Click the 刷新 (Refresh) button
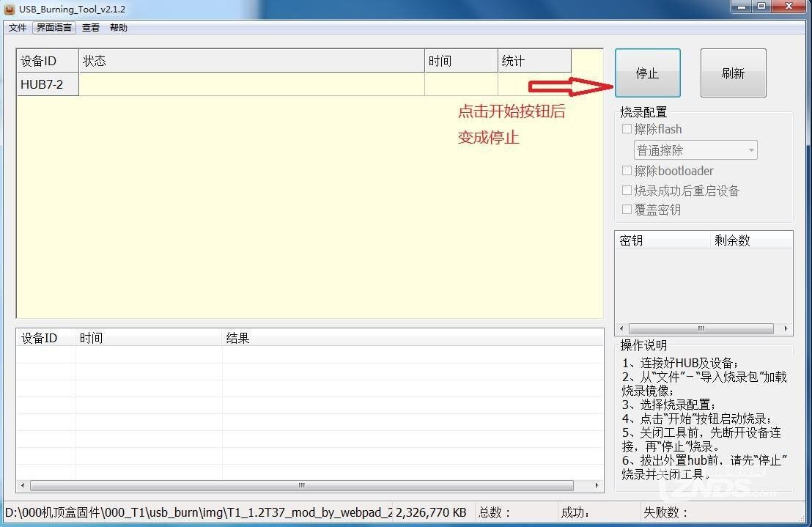The height and width of the screenshot is (527, 812). pos(733,73)
